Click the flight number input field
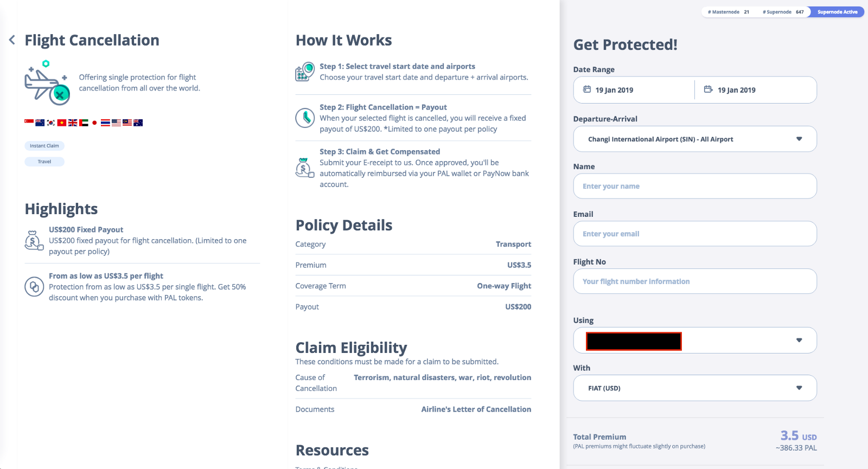This screenshot has width=868, height=469. point(694,282)
